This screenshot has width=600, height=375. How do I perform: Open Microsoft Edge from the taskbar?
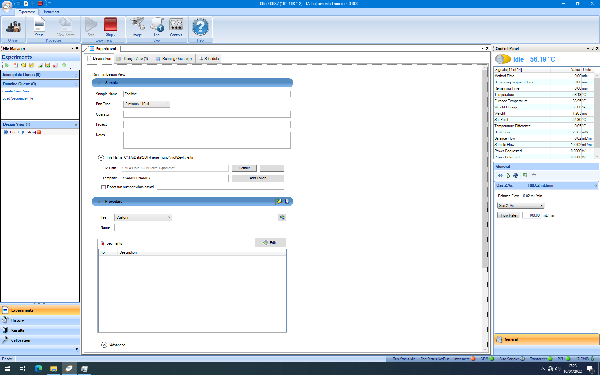click(x=38, y=368)
